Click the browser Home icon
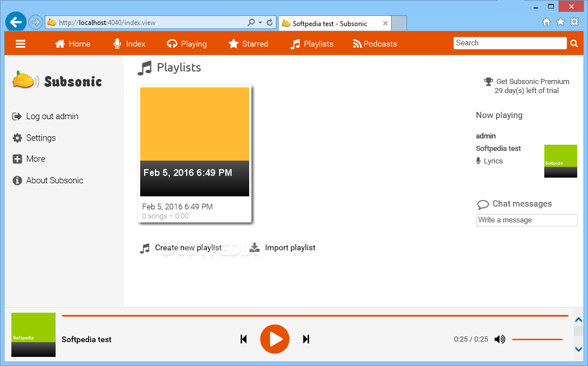588x366 pixels. click(547, 22)
